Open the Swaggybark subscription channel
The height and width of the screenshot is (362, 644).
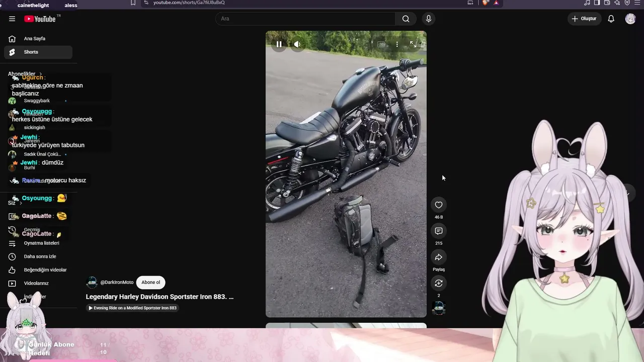38,101
